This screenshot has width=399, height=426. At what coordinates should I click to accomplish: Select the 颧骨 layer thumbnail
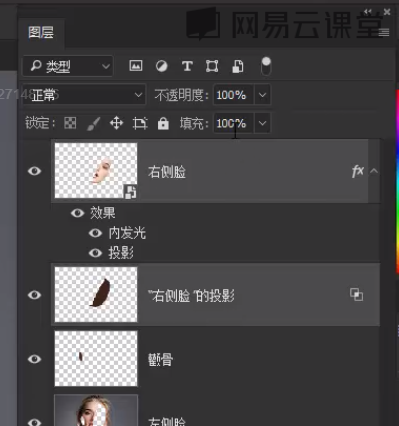tap(96, 358)
